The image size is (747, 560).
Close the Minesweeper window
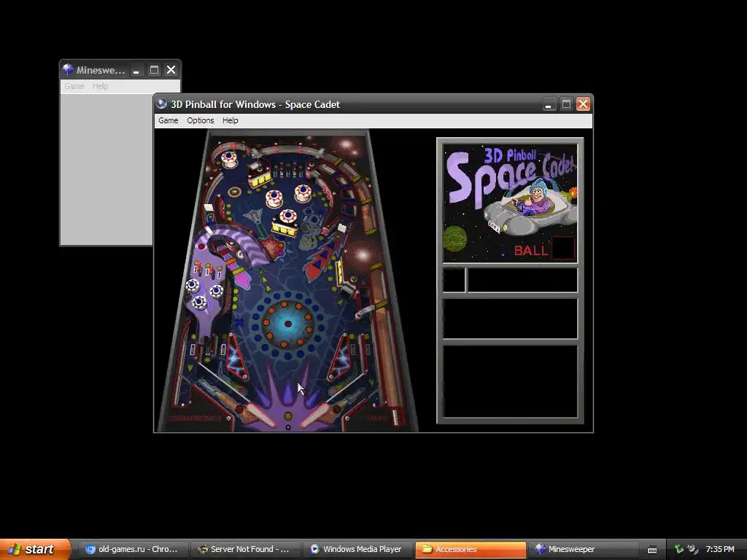[x=171, y=70]
